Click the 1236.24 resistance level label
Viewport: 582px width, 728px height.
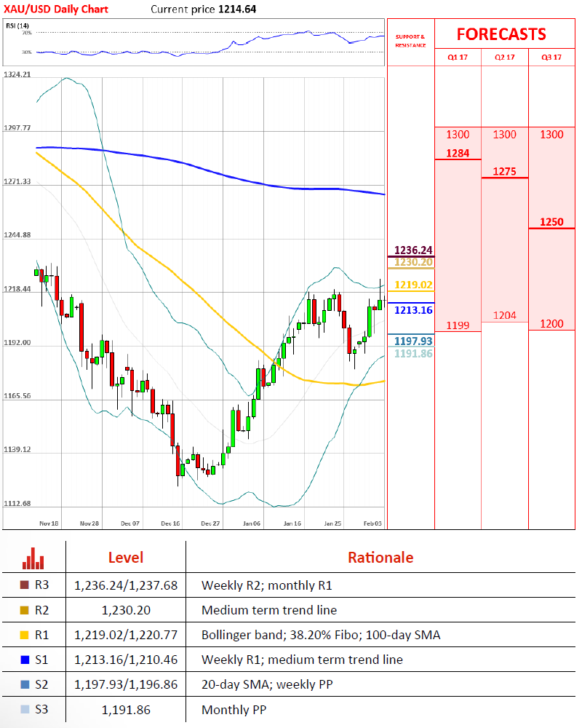(413, 250)
